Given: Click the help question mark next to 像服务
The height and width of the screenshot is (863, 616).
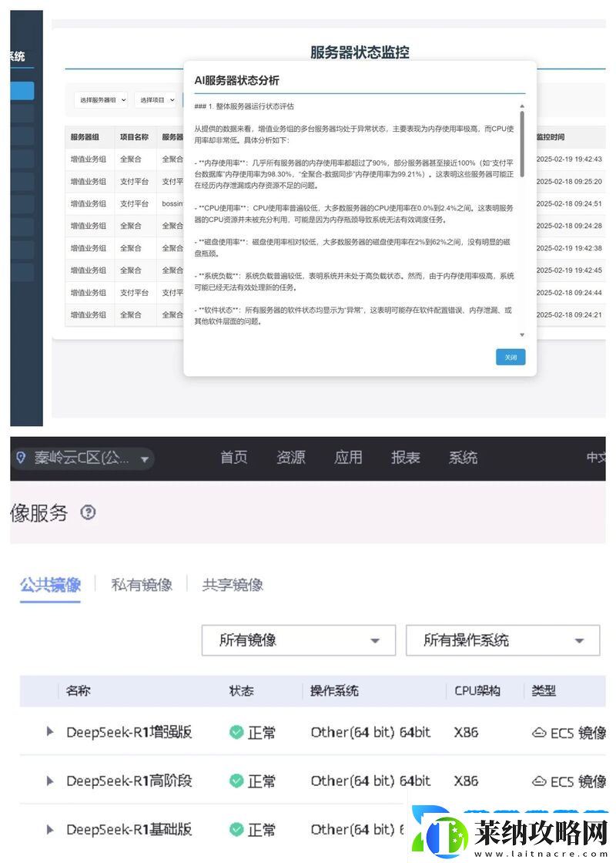Looking at the screenshot, I should (x=88, y=512).
